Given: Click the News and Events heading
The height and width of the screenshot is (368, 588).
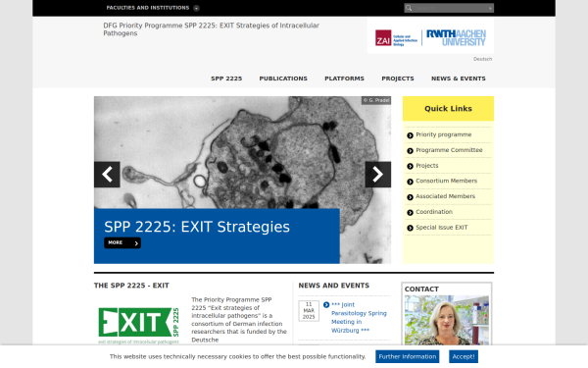Looking at the screenshot, I should point(334,286).
